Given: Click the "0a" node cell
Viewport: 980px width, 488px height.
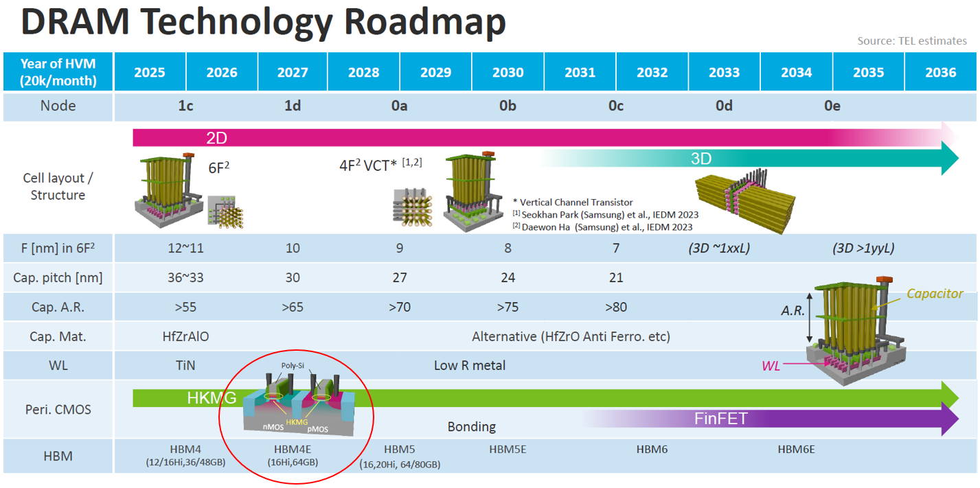Looking at the screenshot, I should (x=400, y=106).
